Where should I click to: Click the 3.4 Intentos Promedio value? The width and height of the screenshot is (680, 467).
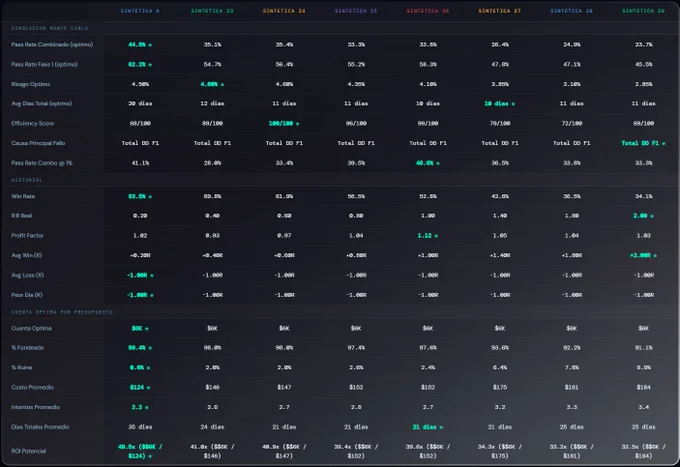[644, 407]
